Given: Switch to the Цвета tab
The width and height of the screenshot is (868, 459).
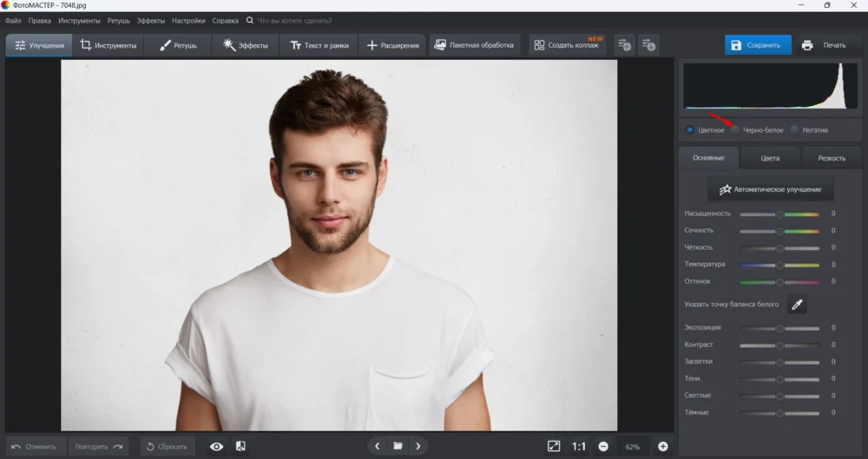Looking at the screenshot, I should pyautogui.click(x=770, y=158).
